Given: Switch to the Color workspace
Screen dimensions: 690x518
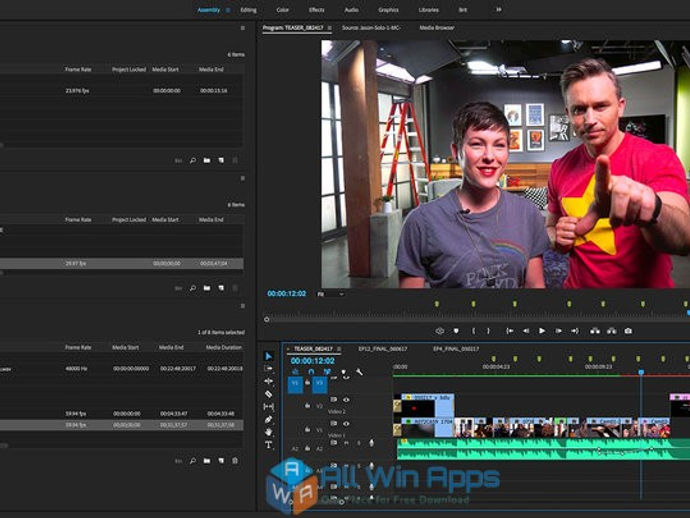Looking at the screenshot, I should [x=283, y=10].
